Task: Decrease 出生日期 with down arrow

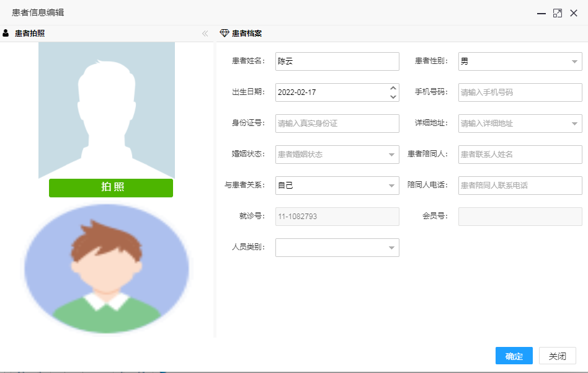Action: point(393,97)
